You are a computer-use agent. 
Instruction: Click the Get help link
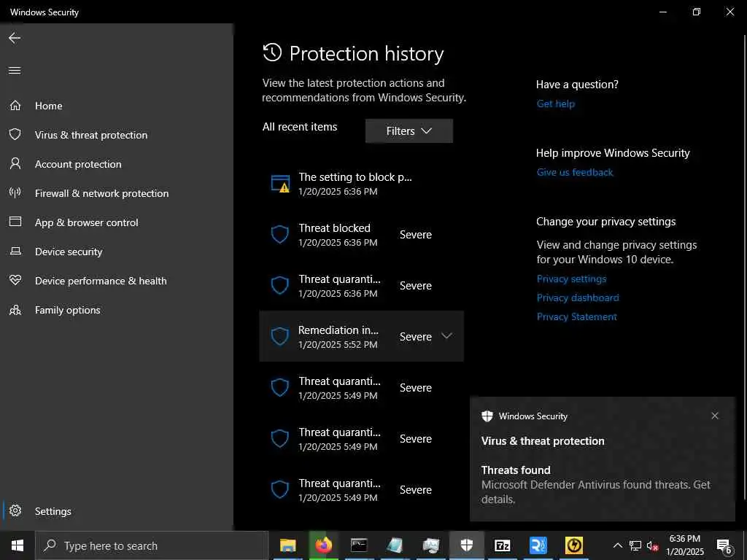click(556, 104)
